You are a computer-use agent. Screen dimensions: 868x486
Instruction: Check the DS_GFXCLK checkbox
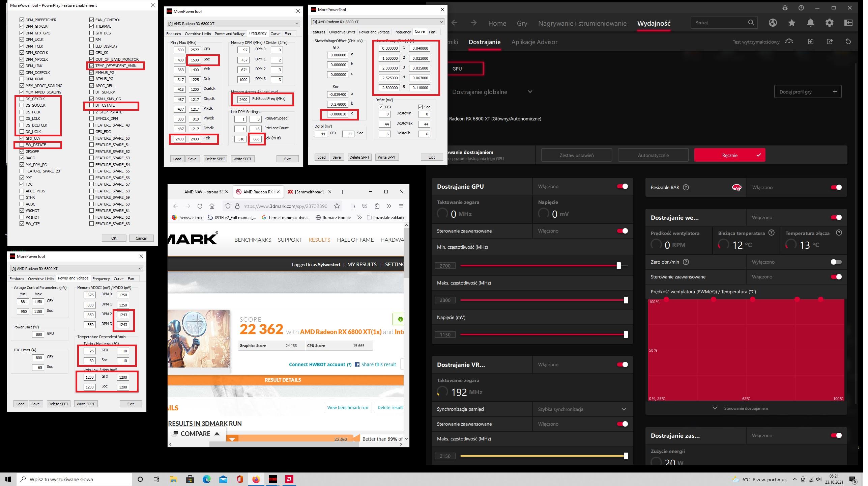coord(22,99)
